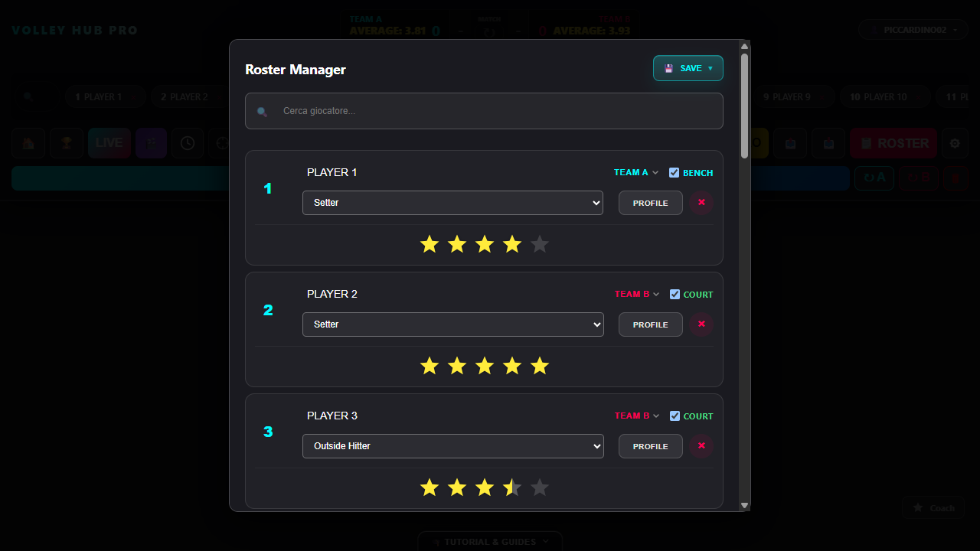Screen dimensions: 980x551
Task: Uncheck the BENCH checkbox for Player 1
Action: pyautogui.click(x=675, y=173)
